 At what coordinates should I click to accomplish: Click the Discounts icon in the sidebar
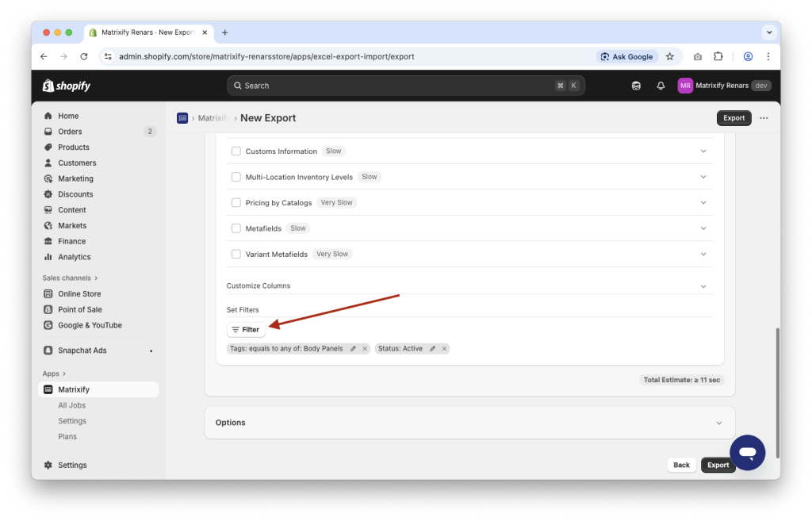pyautogui.click(x=49, y=193)
